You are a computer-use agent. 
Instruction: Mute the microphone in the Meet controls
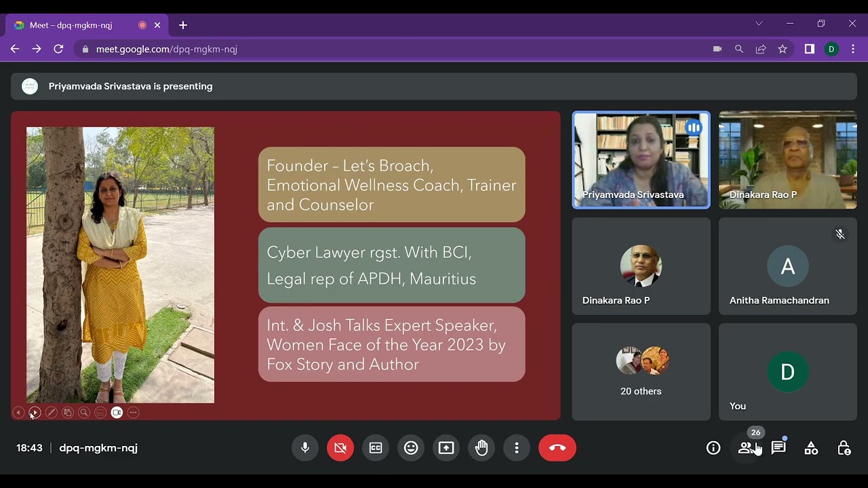[305, 448]
